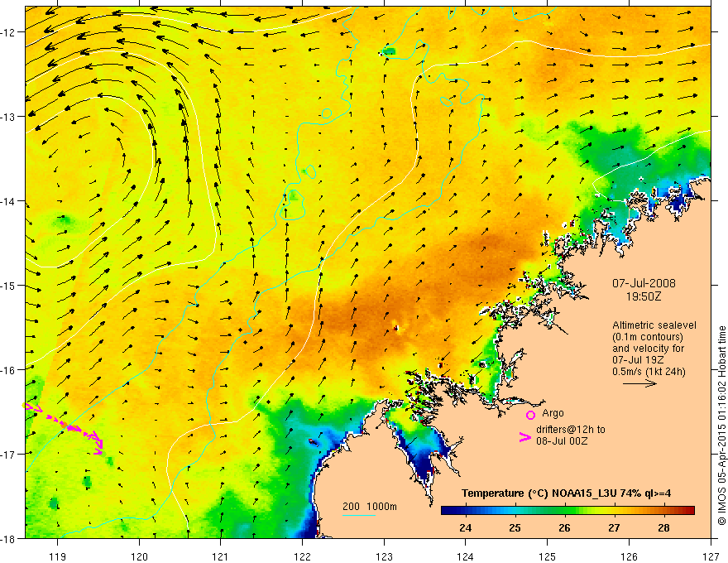Screen dimensions: 728x563
Task: Click the dark blue end of temperature colorbar
Action: (x=450, y=510)
